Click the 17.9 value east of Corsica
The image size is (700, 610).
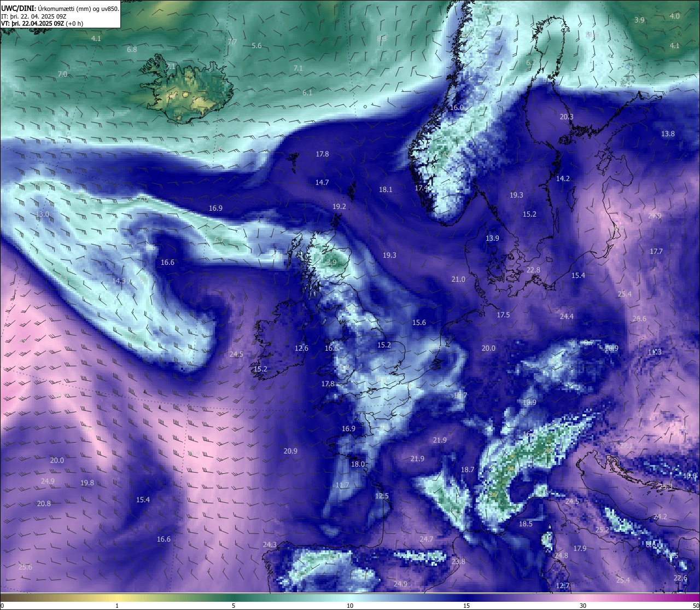[580, 549]
